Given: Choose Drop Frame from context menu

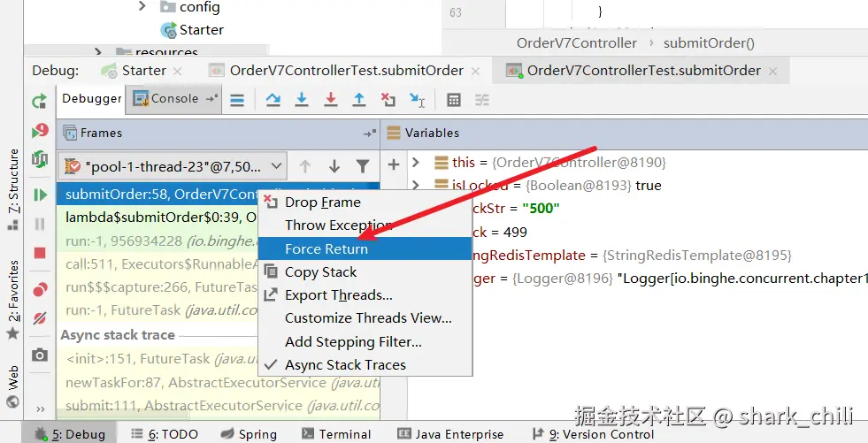Looking at the screenshot, I should [x=365, y=202].
